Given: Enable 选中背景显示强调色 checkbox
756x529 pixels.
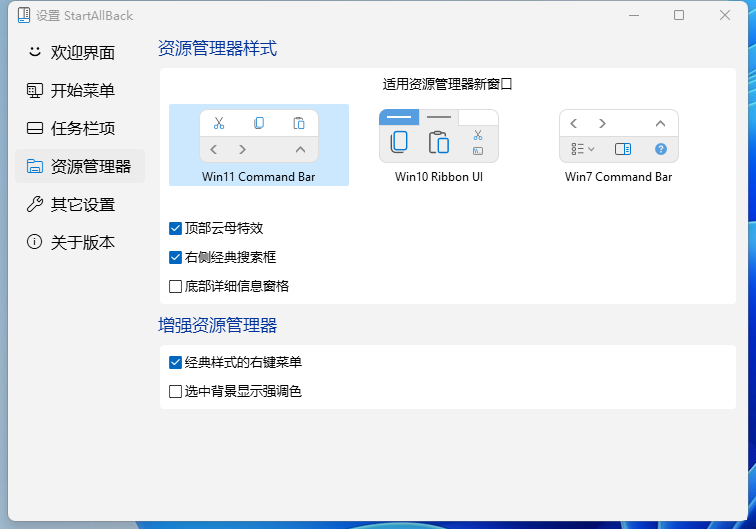Looking at the screenshot, I should tap(175, 391).
